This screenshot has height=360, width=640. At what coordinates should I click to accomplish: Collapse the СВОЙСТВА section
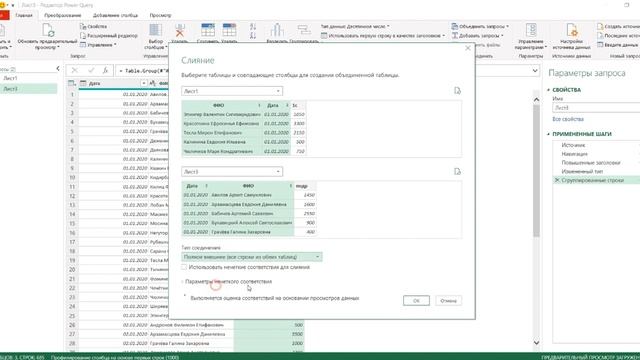549,90
